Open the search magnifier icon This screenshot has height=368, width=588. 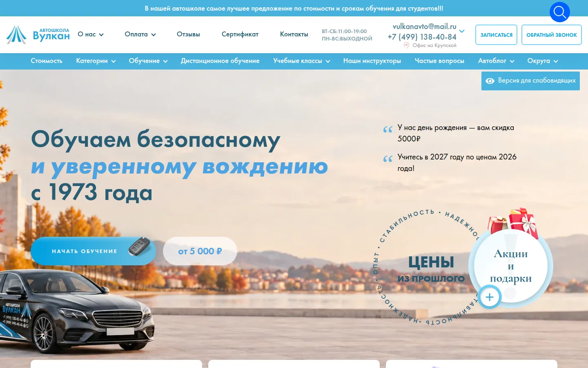point(559,12)
